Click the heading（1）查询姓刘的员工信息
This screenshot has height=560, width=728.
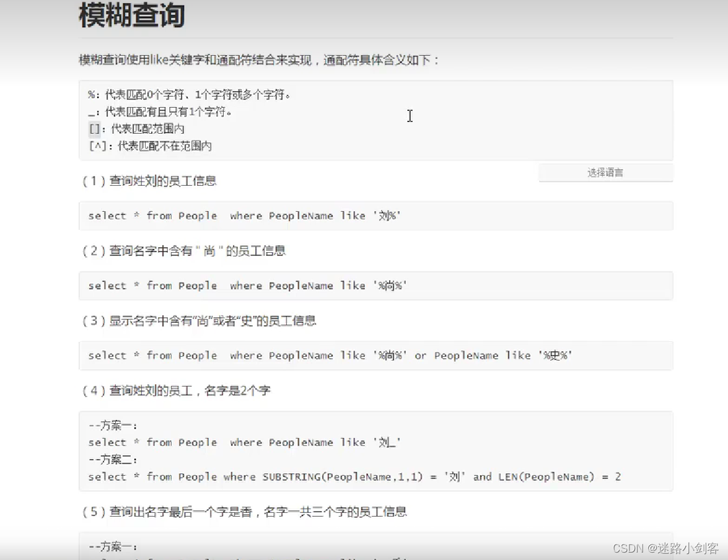pyautogui.click(x=150, y=181)
